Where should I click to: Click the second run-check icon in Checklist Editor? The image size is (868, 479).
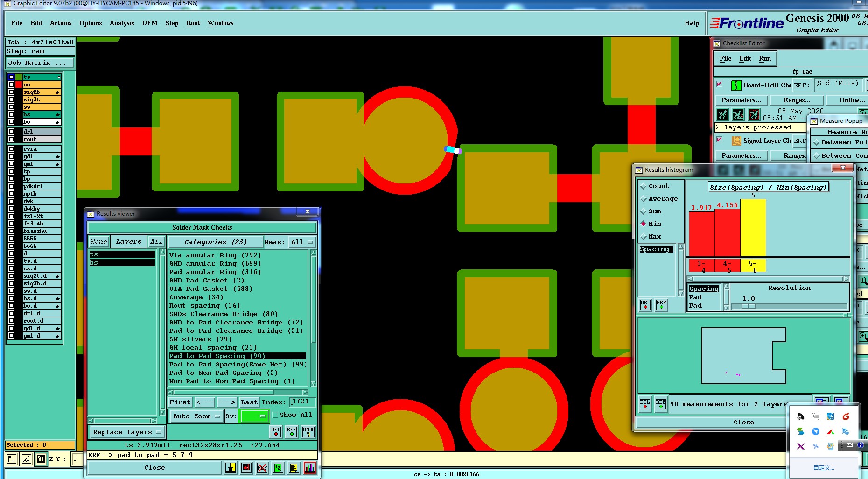pyautogui.click(x=738, y=114)
